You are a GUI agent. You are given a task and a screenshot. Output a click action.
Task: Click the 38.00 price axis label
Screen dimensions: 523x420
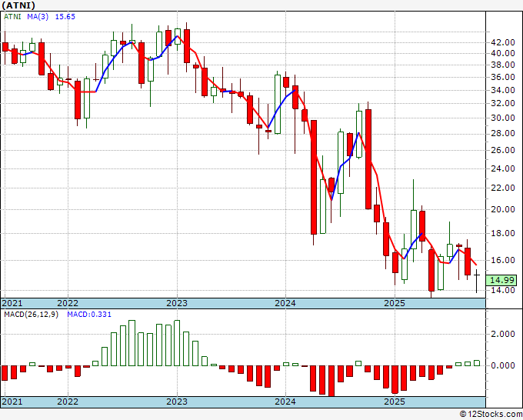click(x=503, y=65)
